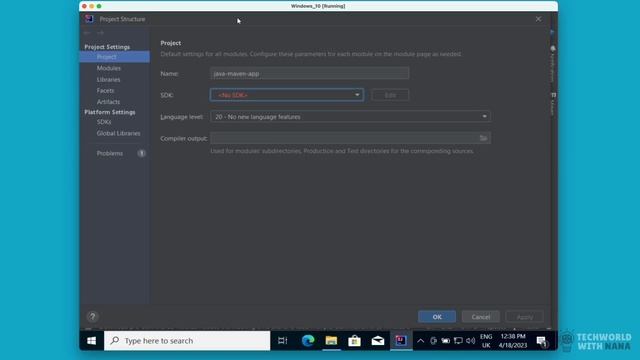This screenshot has width=640, height=360.
Task: Open the Libraries settings page
Action: (109, 80)
